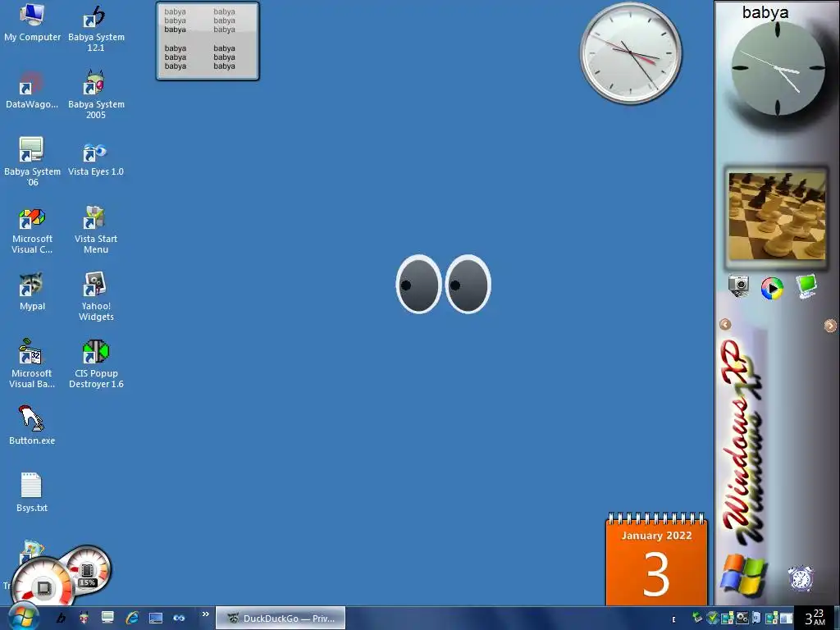The image size is (840, 630).
Task: Click the CPU meter 15% gauge widget
Action: tap(87, 569)
